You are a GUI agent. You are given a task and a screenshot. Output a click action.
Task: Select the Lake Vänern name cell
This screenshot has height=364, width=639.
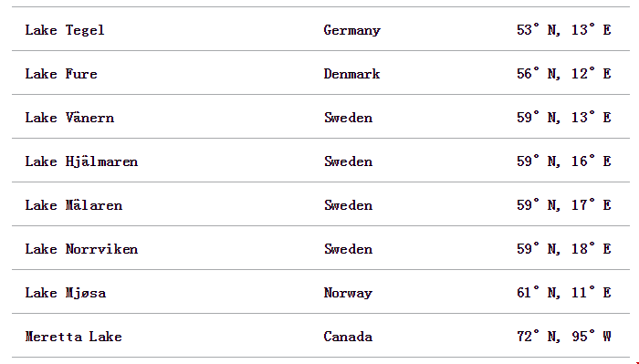(69, 118)
